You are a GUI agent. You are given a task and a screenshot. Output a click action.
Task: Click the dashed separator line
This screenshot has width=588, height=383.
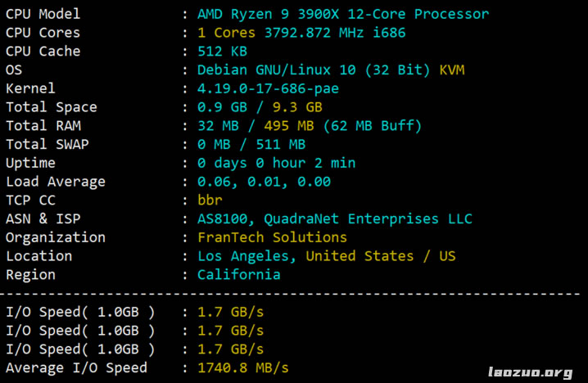pyautogui.click(x=293, y=293)
